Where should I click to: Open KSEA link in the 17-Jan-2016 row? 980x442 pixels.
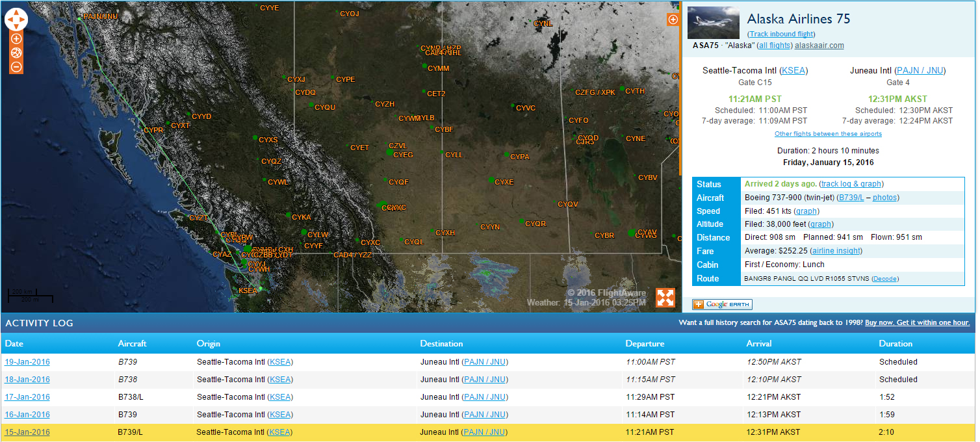280,397
